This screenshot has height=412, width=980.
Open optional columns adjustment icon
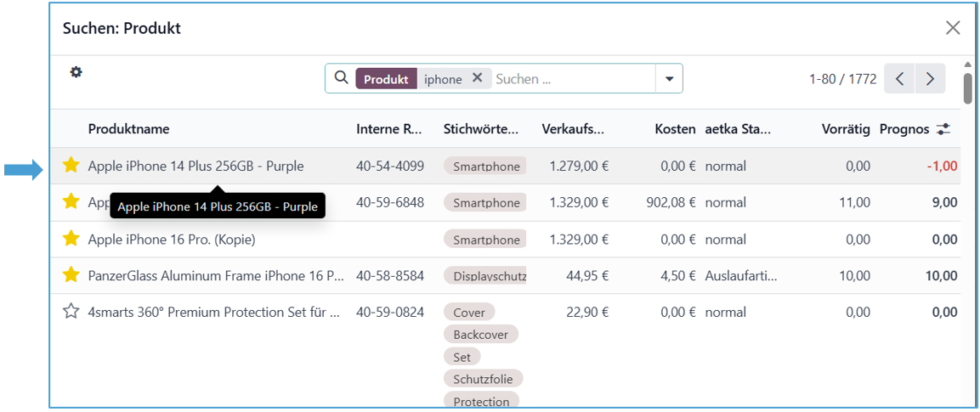tap(943, 129)
